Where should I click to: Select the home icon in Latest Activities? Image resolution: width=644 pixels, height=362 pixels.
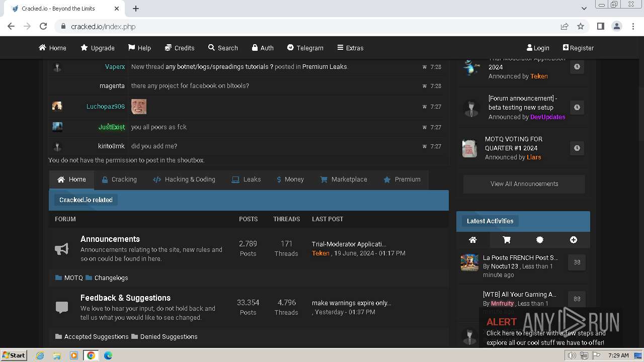click(472, 240)
